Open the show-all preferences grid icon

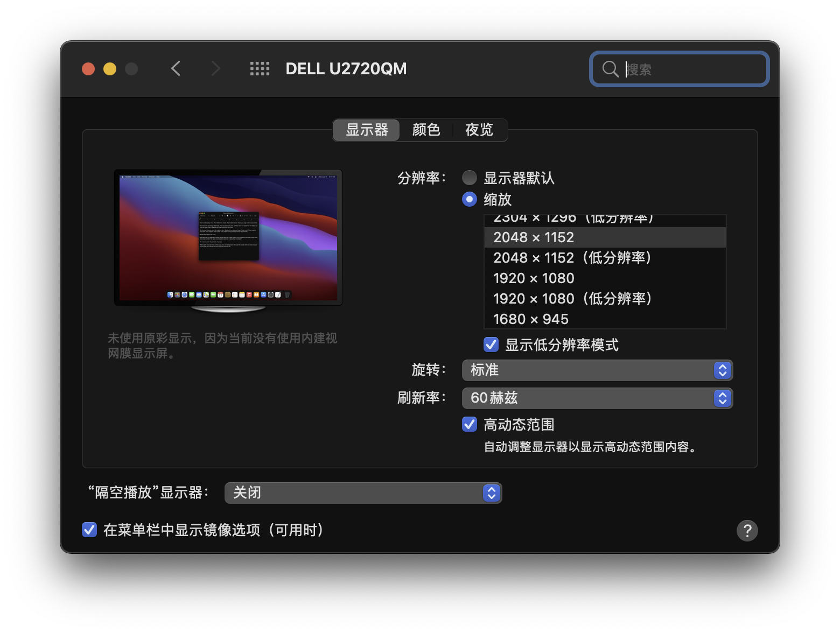click(x=260, y=68)
